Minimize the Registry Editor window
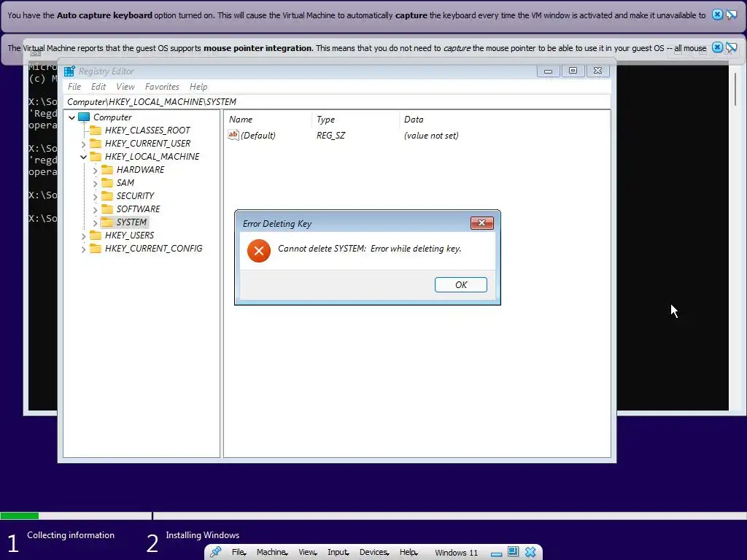The height and width of the screenshot is (560, 747). (548, 71)
